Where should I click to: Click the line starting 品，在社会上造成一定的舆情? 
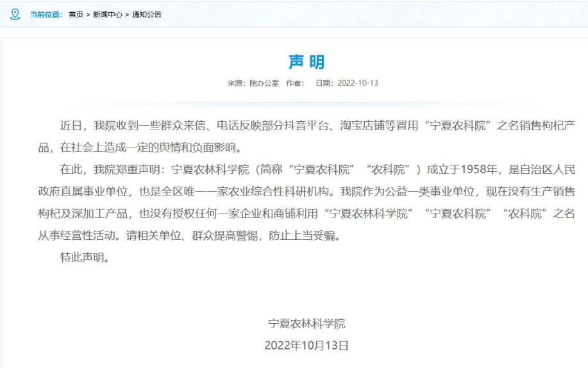pos(141,147)
